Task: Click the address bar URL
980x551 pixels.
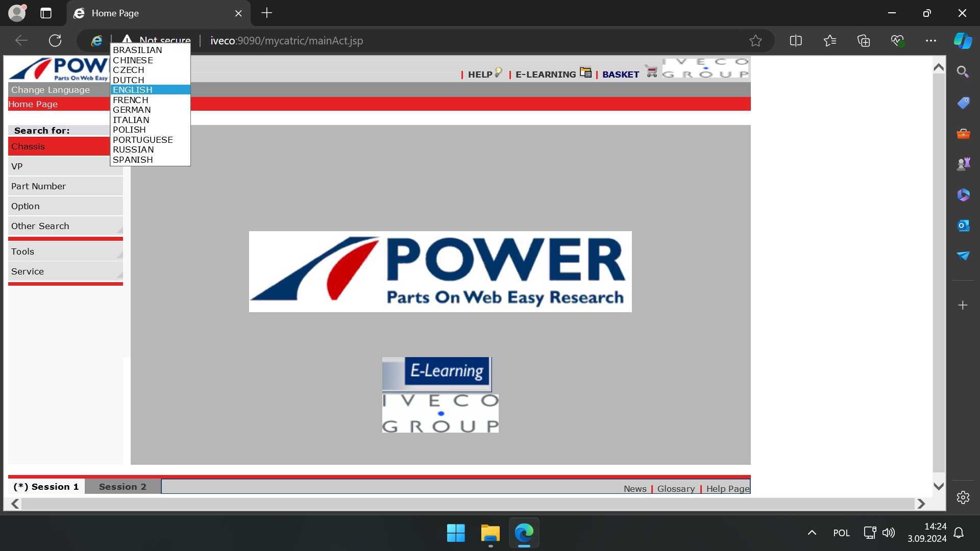Action: [286, 41]
